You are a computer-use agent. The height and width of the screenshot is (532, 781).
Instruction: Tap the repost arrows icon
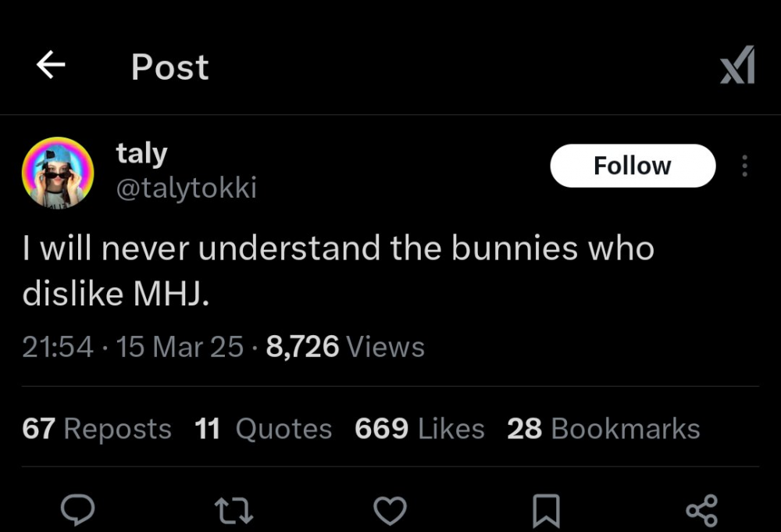[x=234, y=512]
